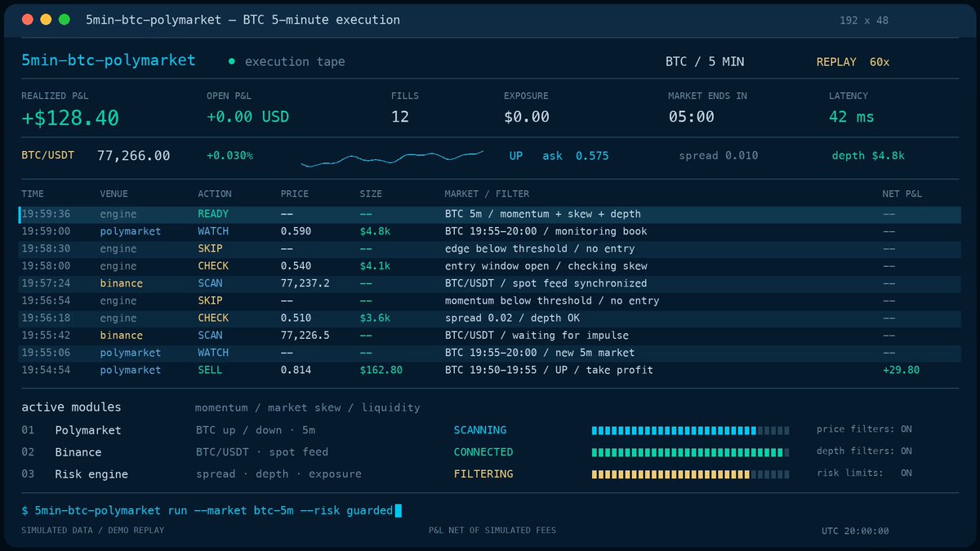Viewport: 980px width, 551px height.
Task: Minimize the window using the yellow button
Action: pyautogui.click(x=46, y=20)
